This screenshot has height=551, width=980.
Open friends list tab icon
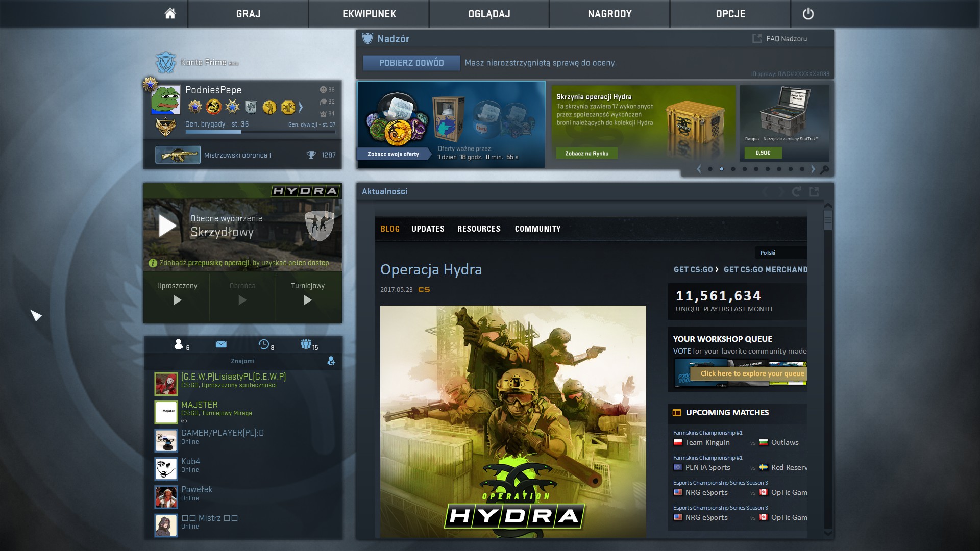point(178,344)
